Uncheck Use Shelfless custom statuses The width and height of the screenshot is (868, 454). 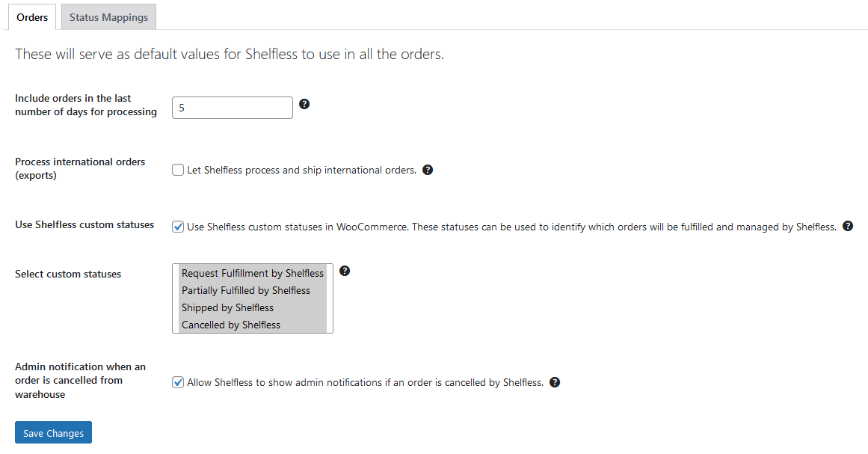coord(178,227)
